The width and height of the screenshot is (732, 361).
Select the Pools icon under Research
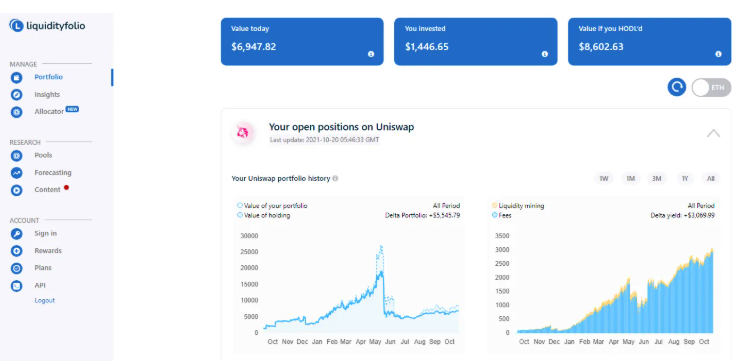[16, 156]
